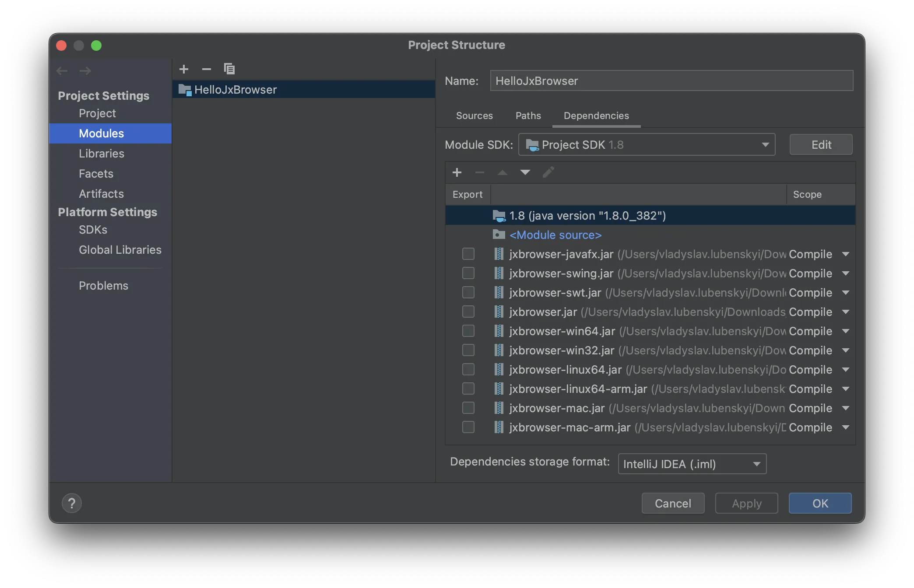Click the Apply button to save changes
This screenshot has height=588, width=914.
click(746, 503)
